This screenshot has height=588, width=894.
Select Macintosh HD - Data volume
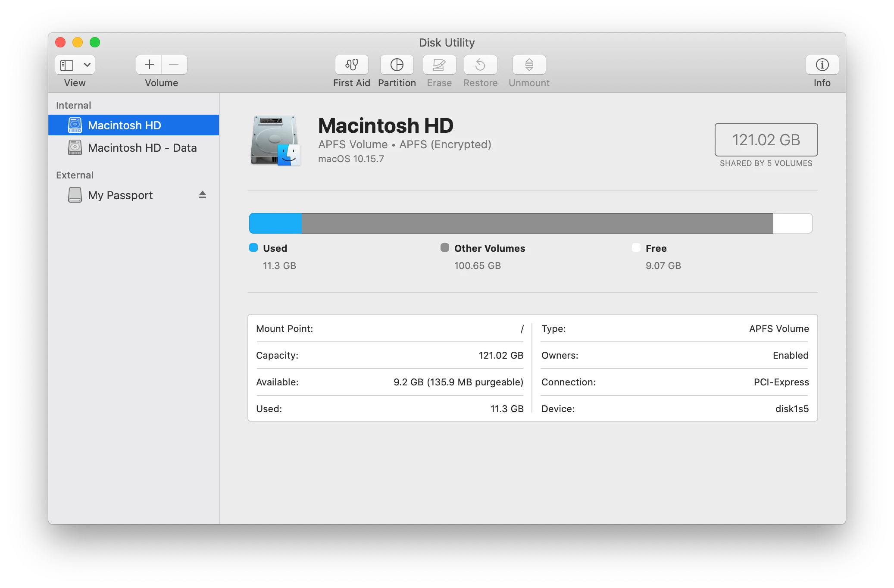click(x=142, y=148)
